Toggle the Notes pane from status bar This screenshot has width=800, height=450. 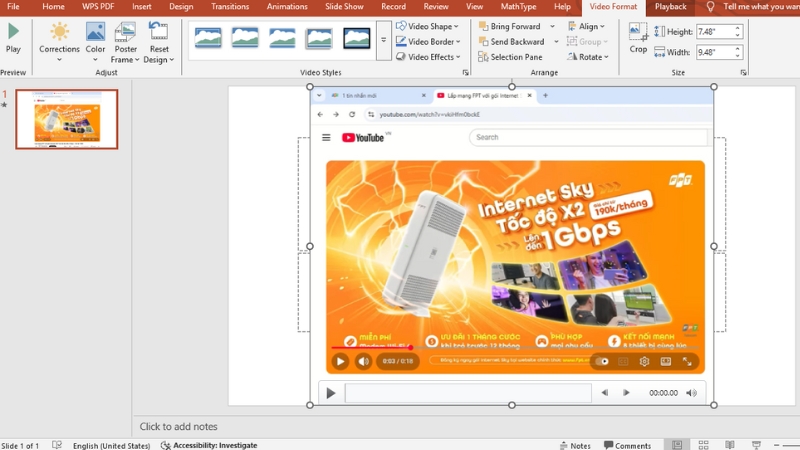pos(574,445)
